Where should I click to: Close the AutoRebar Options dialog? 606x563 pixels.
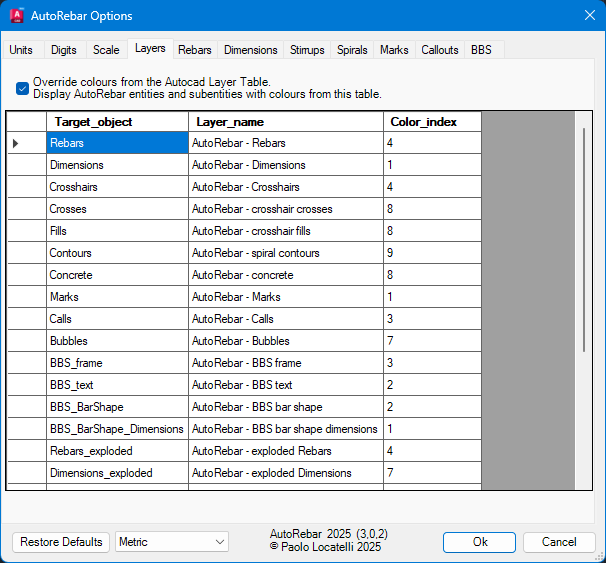coord(589,16)
